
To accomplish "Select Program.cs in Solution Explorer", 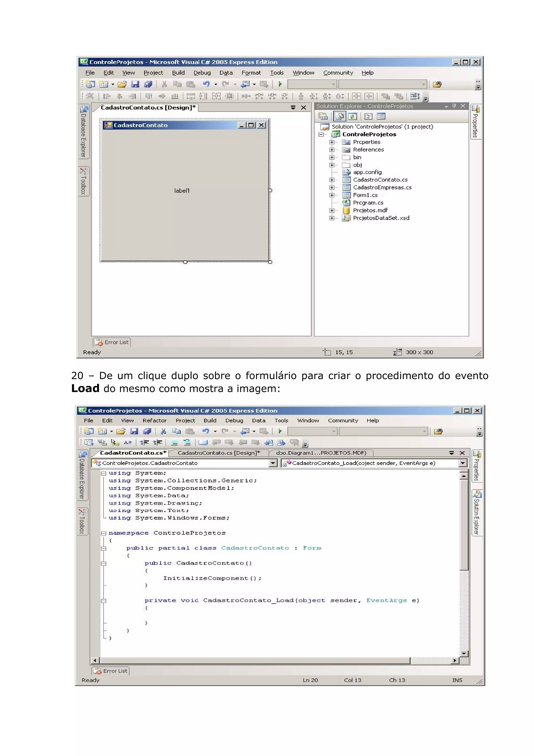I will 368,203.
